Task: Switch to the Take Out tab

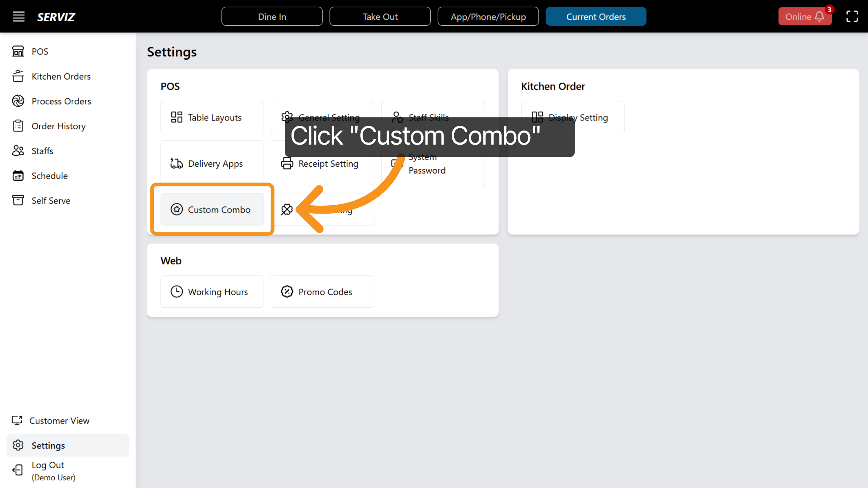Action: 380,16
